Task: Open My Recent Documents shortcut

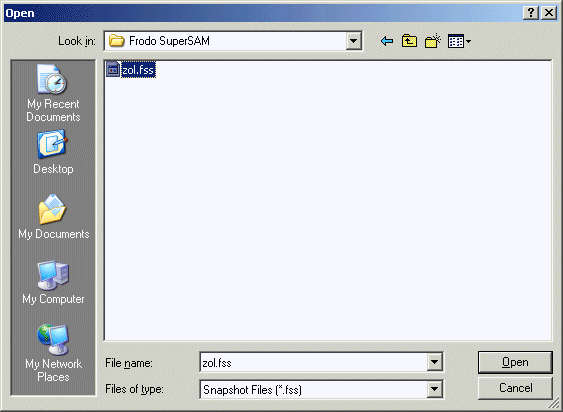Action: pos(53,93)
